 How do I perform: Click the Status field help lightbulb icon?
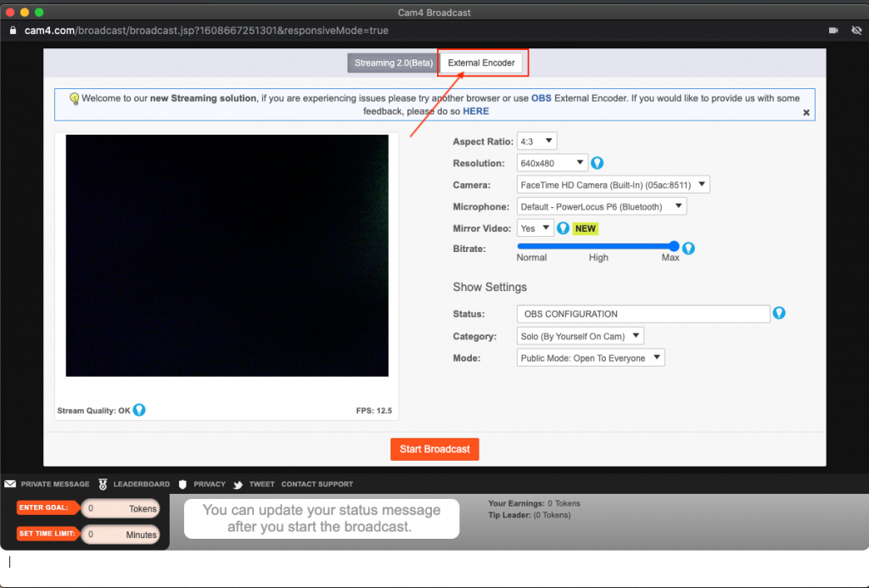tap(779, 313)
